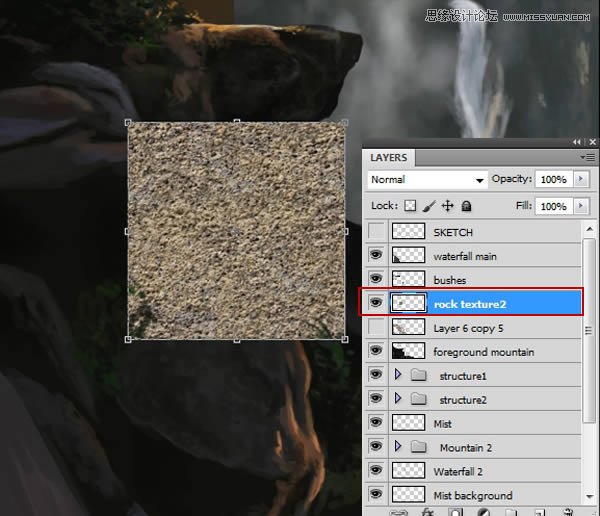Viewport: 600px width, 516px height.
Task: Select the bushes layer name
Action: [450, 280]
